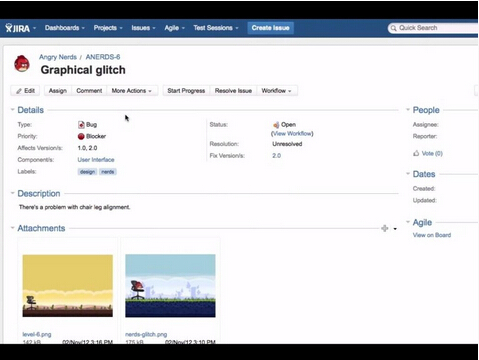Open the Workflow dropdown
The height and width of the screenshot is (360, 479).
coord(277,91)
